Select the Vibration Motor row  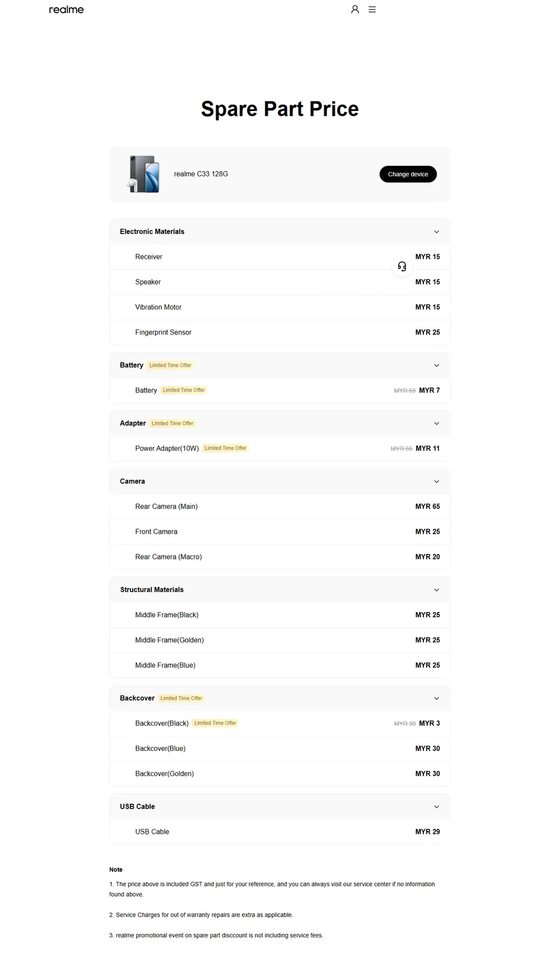pos(280,307)
